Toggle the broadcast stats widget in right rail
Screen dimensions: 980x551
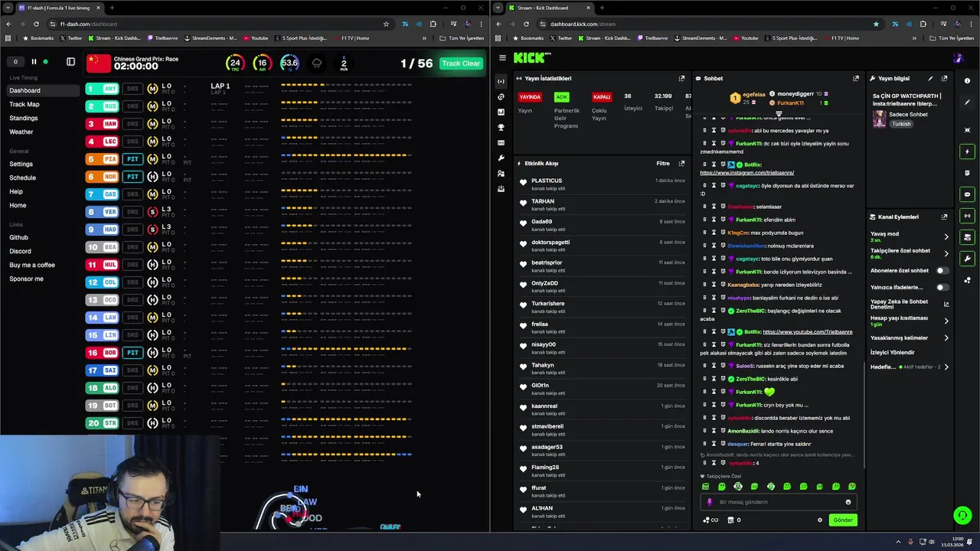[x=968, y=216]
